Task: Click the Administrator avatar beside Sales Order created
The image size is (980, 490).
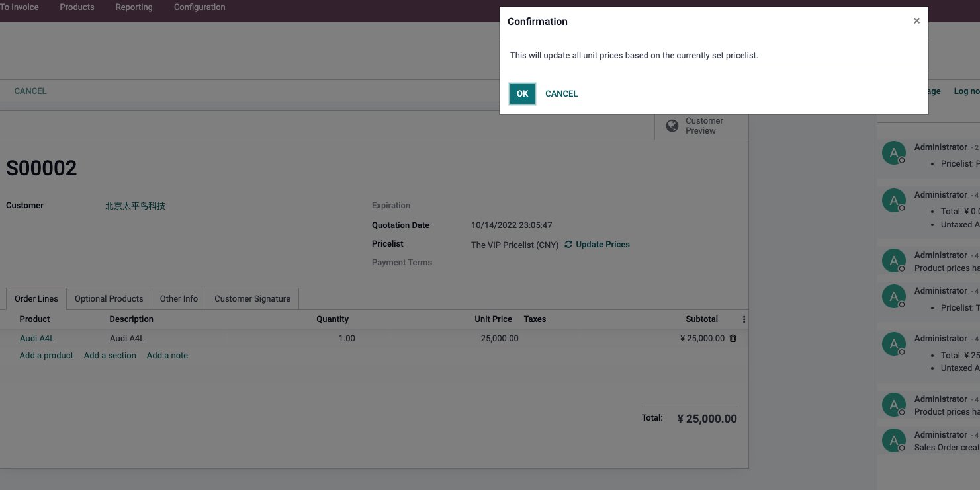Action: [x=894, y=440]
